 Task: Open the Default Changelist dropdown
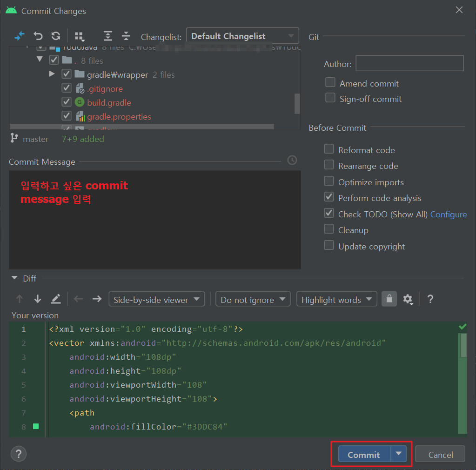pyautogui.click(x=242, y=36)
